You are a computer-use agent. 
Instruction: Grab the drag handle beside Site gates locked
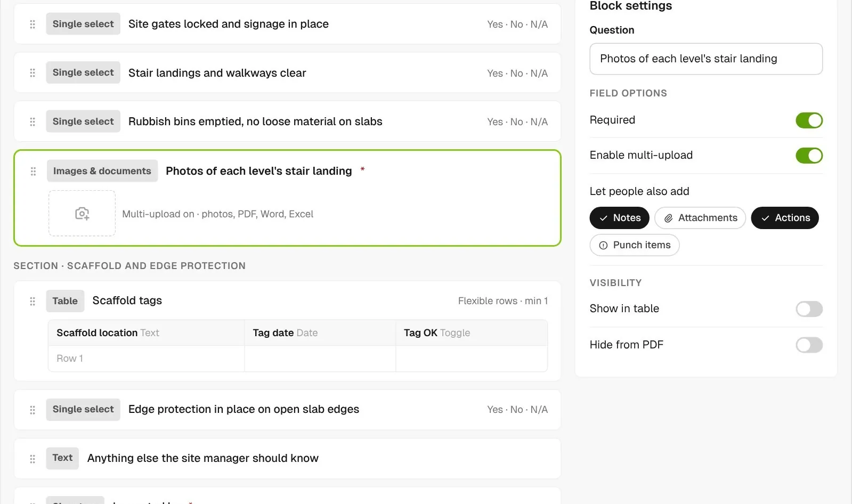click(x=33, y=24)
